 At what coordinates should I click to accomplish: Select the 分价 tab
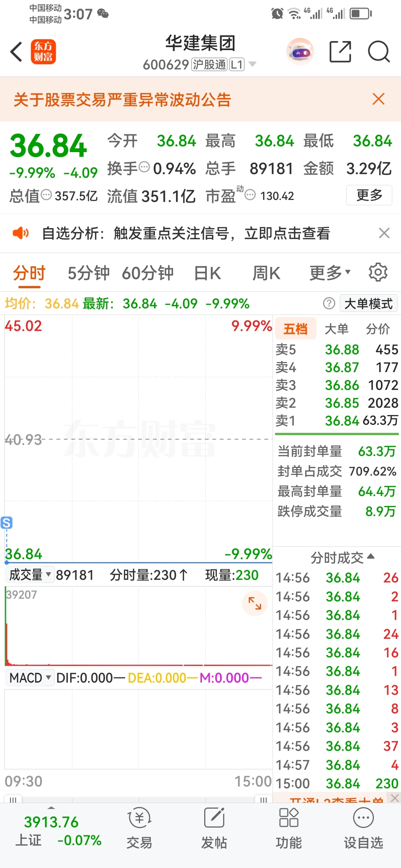[378, 329]
